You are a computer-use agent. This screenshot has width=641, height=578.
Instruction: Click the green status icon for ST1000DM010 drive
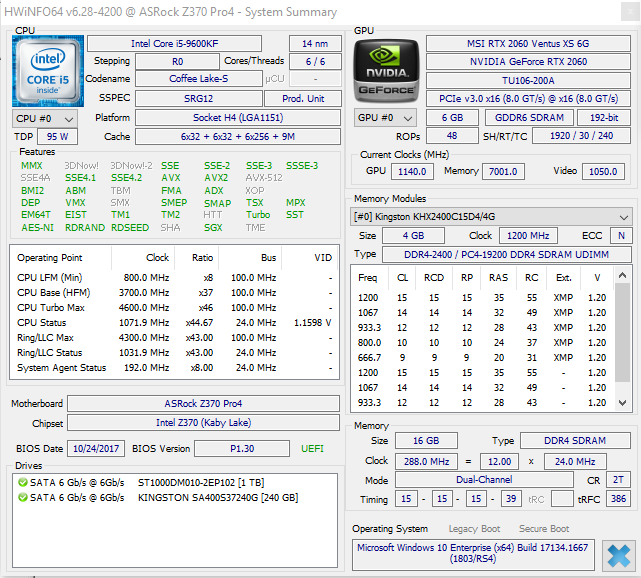(x=21, y=481)
